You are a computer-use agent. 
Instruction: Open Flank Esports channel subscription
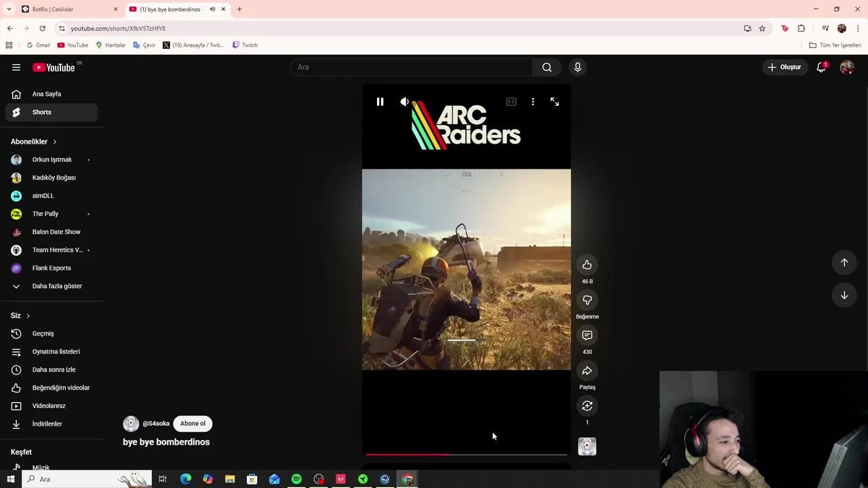[x=52, y=268]
